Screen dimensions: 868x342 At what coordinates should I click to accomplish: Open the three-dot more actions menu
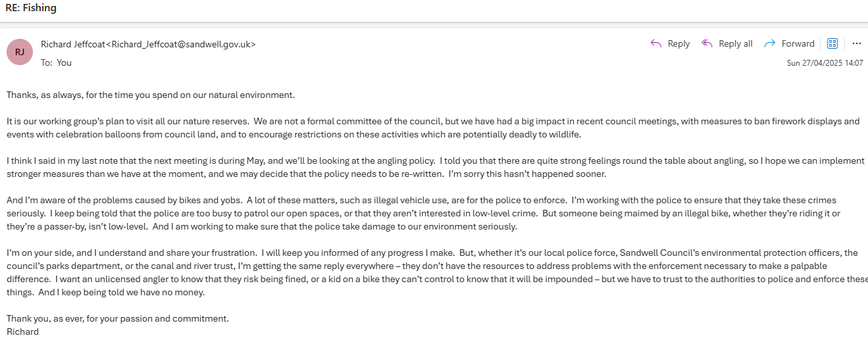856,43
